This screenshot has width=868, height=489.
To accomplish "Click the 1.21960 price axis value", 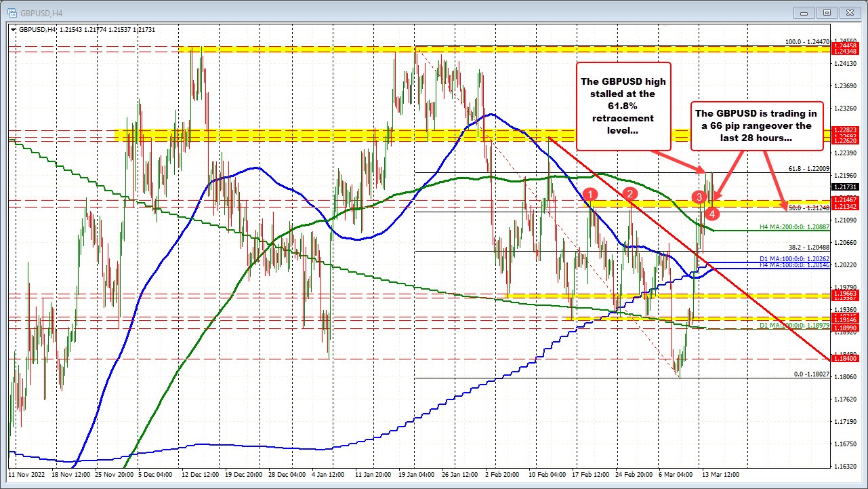I will [844, 176].
